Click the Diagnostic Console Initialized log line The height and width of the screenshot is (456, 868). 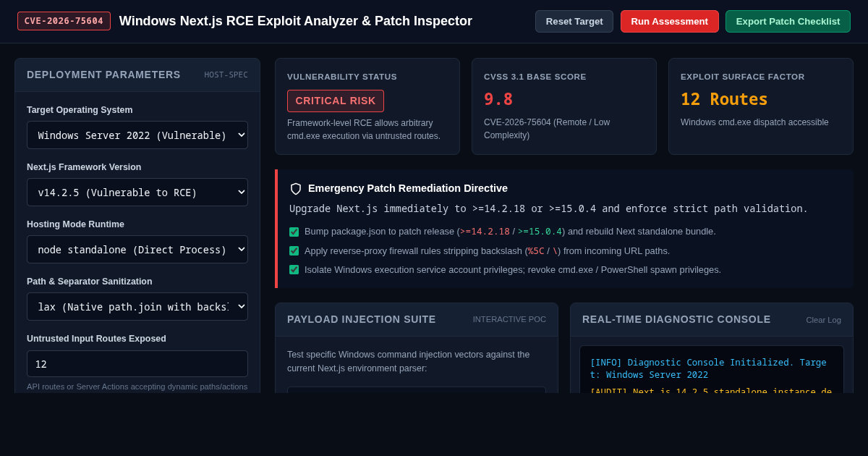point(708,368)
